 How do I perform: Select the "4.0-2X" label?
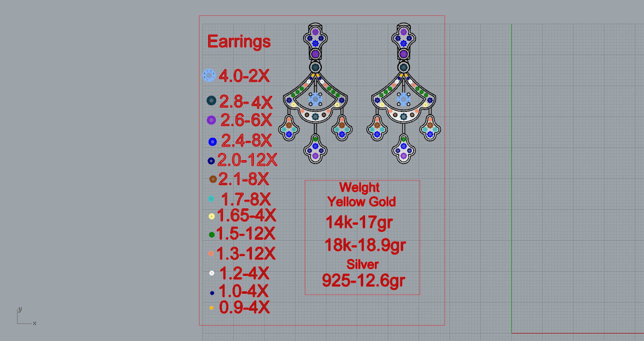tap(244, 76)
